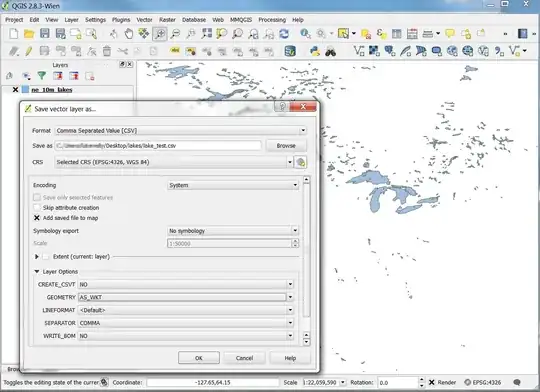540x392 pixels.
Task: Open the SEPARATOR dropdown set to COMMA
Action: coord(186,323)
